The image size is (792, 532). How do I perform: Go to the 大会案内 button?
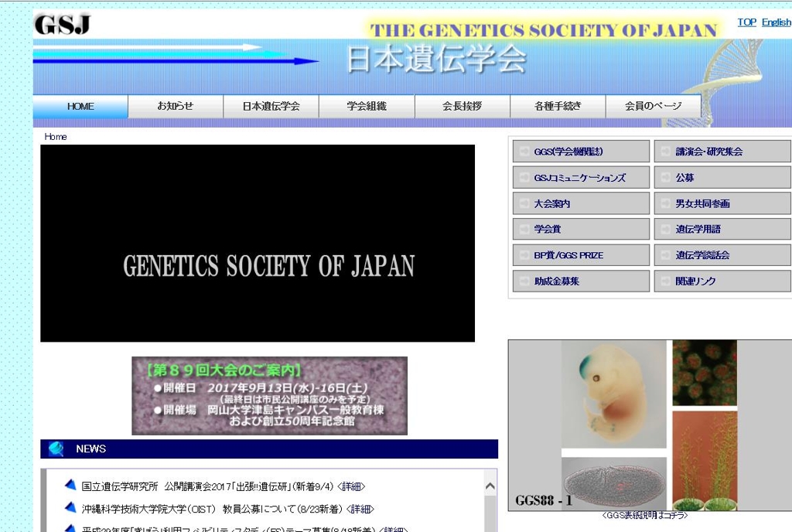point(581,204)
